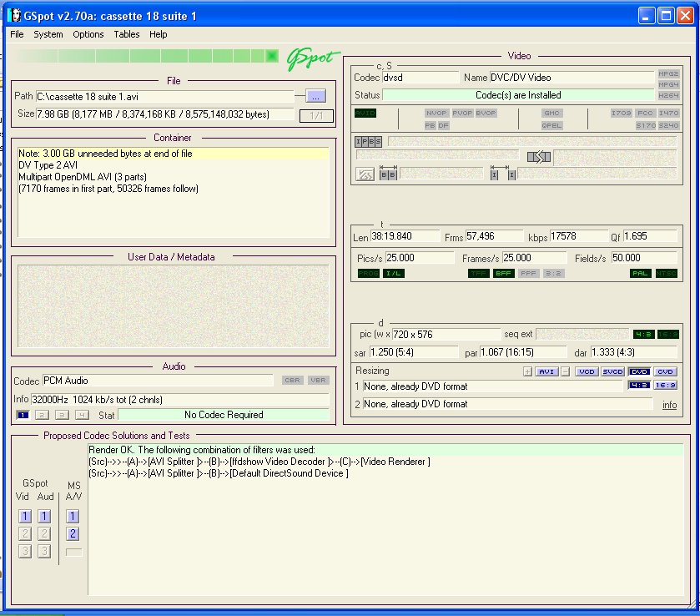Click the pic size field showing 720 x 576
Screen dimensions: 700x616
(x=446, y=334)
